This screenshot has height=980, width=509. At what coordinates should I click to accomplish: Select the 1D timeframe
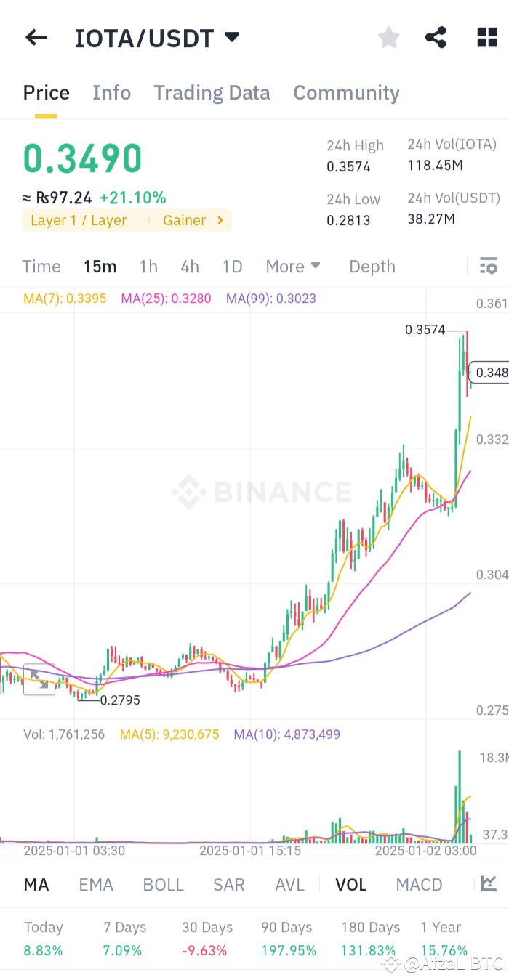232,266
